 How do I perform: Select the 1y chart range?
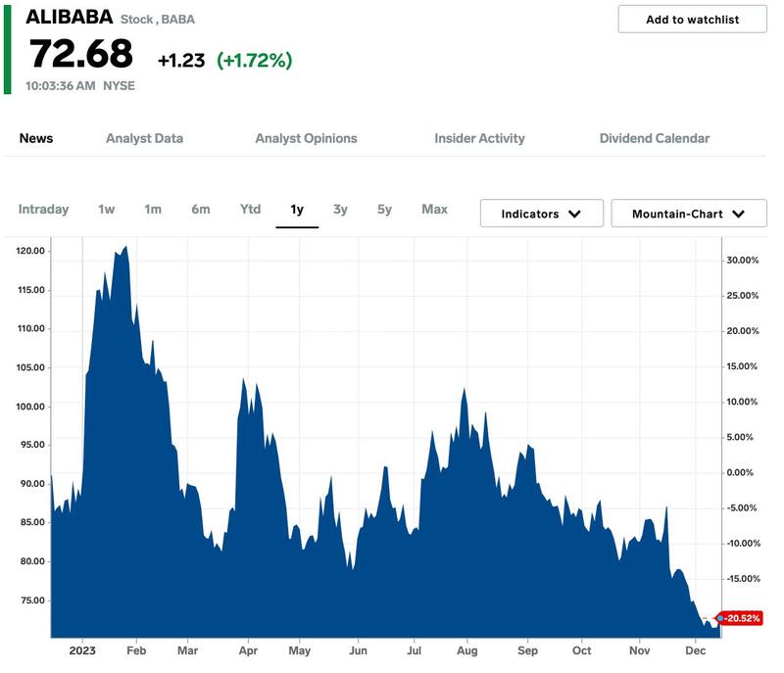click(297, 210)
